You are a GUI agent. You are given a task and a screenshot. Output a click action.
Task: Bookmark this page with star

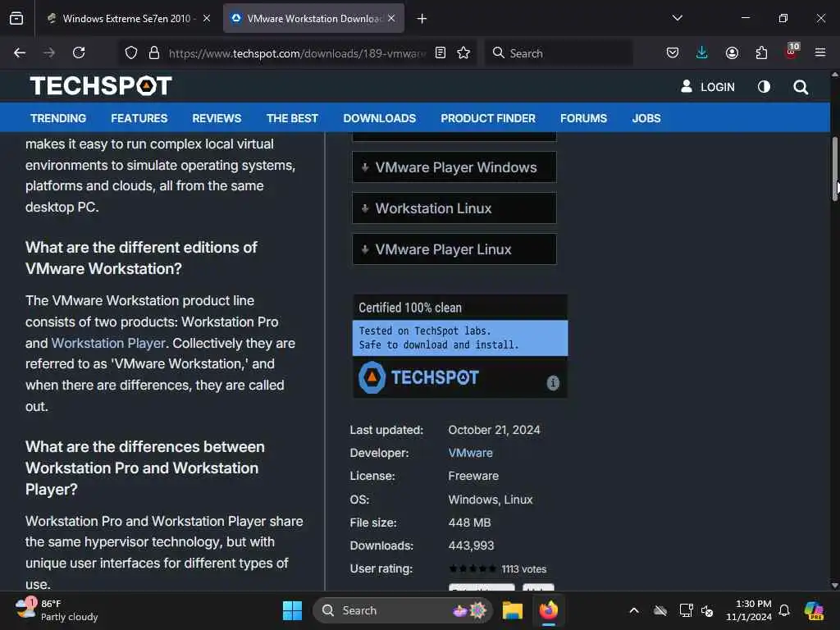[x=463, y=52]
